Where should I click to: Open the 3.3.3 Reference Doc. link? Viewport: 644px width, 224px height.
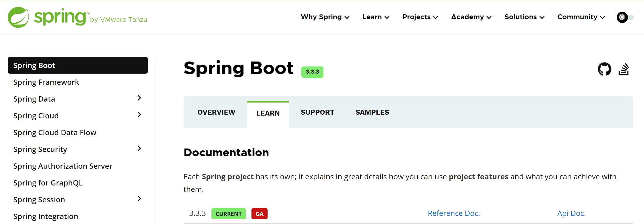pos(454,213)
